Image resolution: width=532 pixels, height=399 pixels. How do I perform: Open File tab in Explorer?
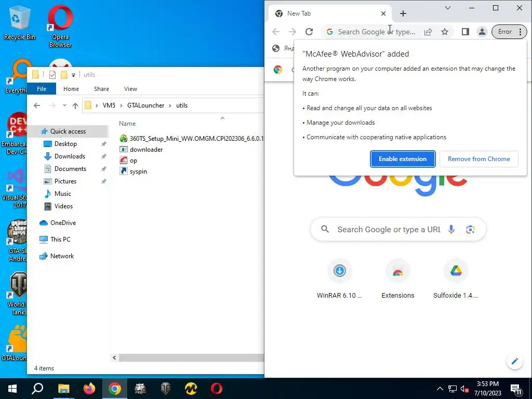[42, 89]
